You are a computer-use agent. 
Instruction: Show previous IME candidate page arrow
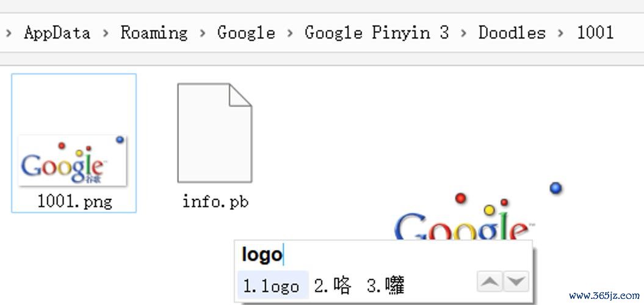(x=490, y=282)
